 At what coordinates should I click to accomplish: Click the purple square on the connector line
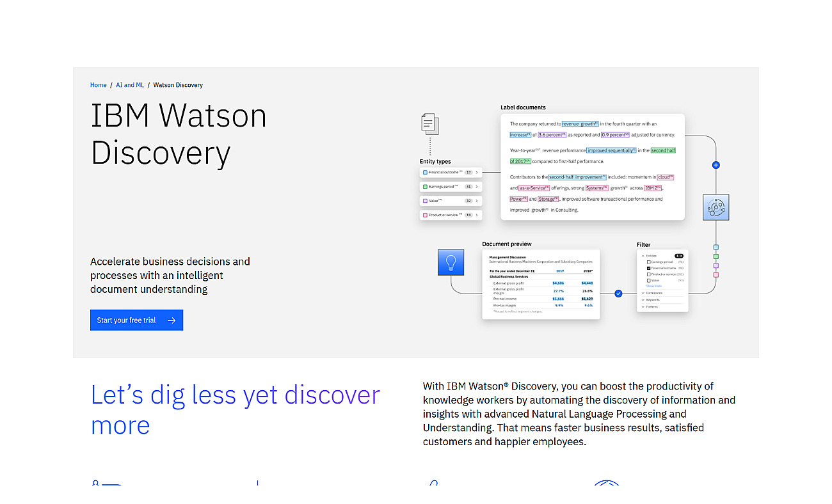716,265
